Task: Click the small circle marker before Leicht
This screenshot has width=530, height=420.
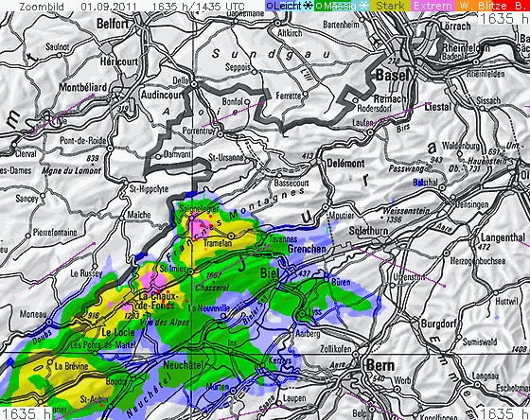Action: [270, 6]
